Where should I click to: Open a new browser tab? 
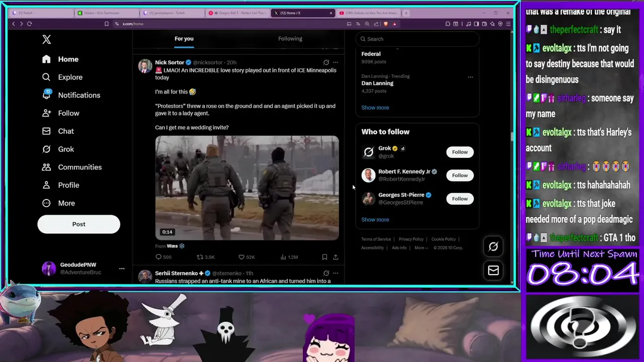pyautogui.click(x=406, y=13)
